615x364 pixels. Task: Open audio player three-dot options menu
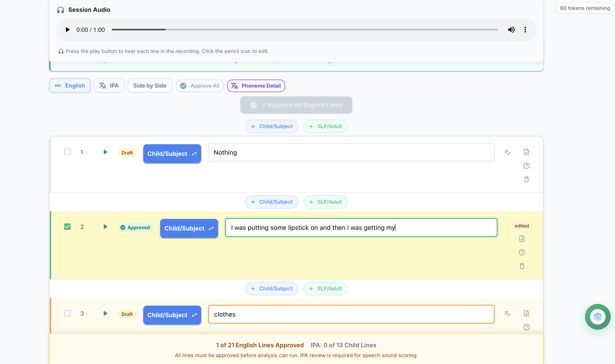point(525,30)
